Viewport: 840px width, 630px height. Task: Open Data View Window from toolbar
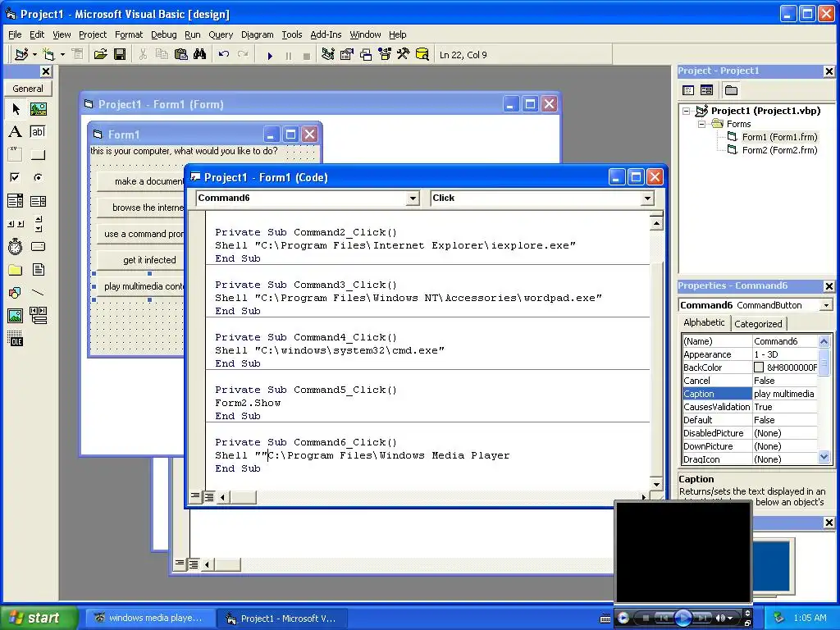(422, 55)
